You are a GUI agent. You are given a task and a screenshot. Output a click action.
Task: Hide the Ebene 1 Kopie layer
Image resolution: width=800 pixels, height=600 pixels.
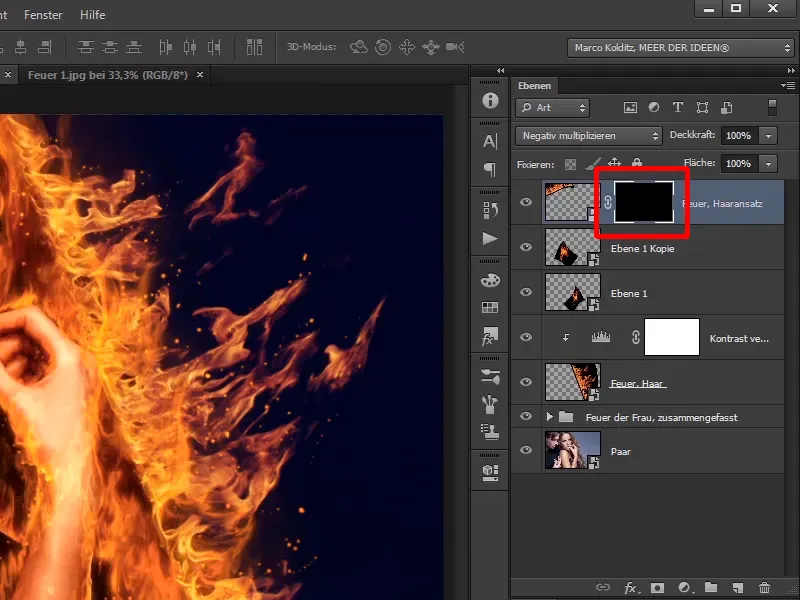coord(526,247)
